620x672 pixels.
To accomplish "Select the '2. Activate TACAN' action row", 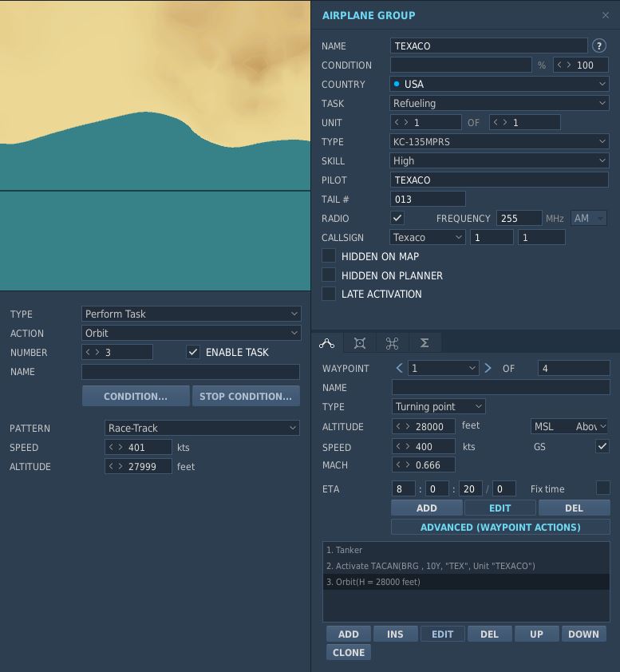I will coord(466,566).
